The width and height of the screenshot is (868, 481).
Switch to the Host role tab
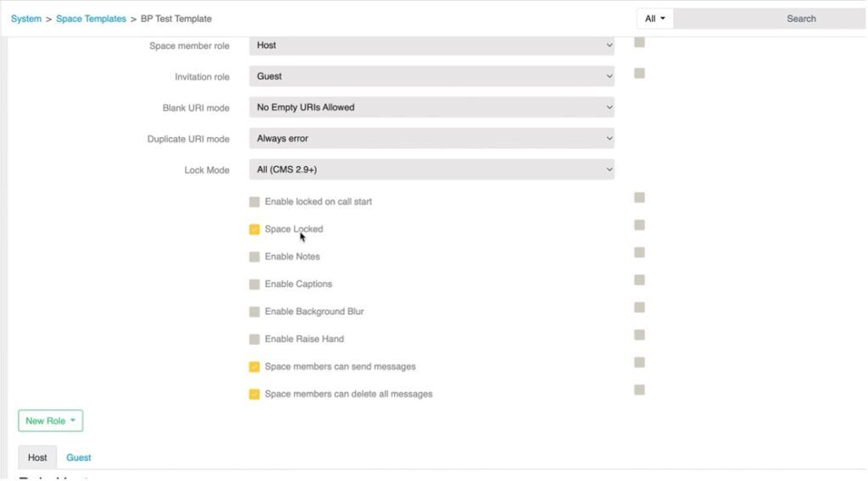pyautogui.click(x=37, y=457)
